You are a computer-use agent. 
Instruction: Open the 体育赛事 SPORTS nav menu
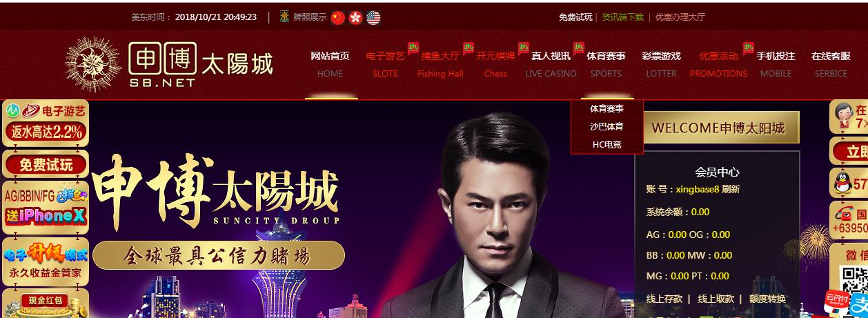(x=606, y=64)
